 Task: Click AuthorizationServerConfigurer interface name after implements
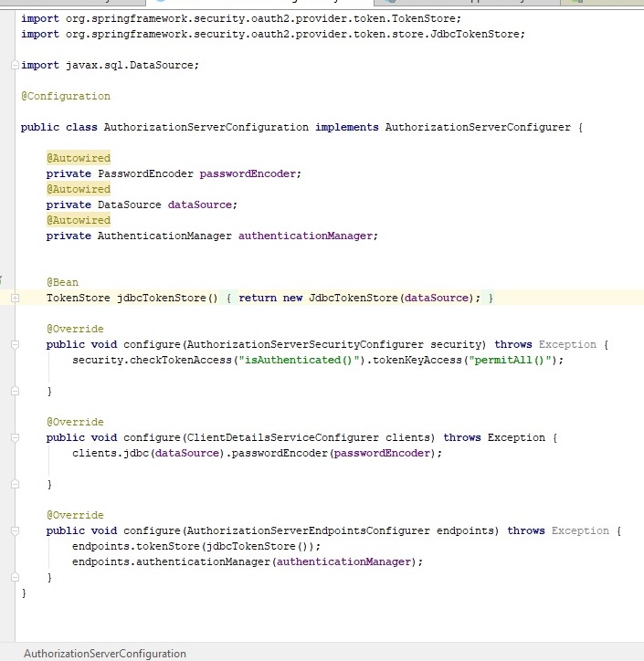point(478,127)
